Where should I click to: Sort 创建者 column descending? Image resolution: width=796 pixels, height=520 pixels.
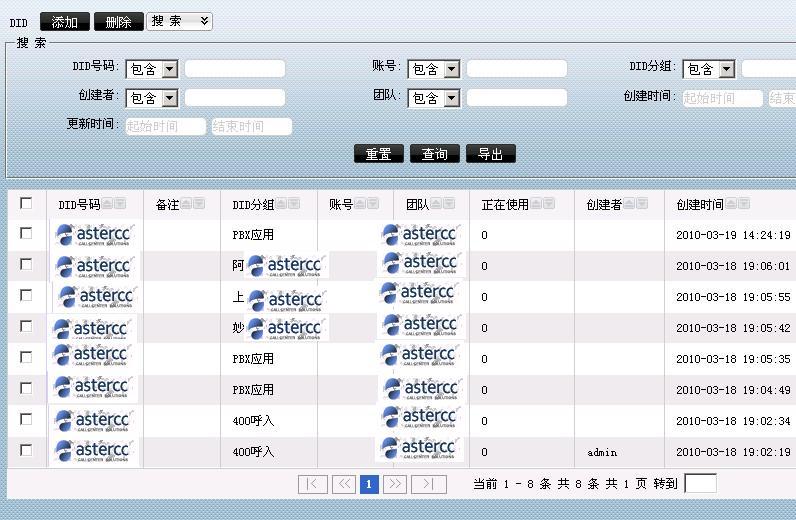(x=642, y=204)
